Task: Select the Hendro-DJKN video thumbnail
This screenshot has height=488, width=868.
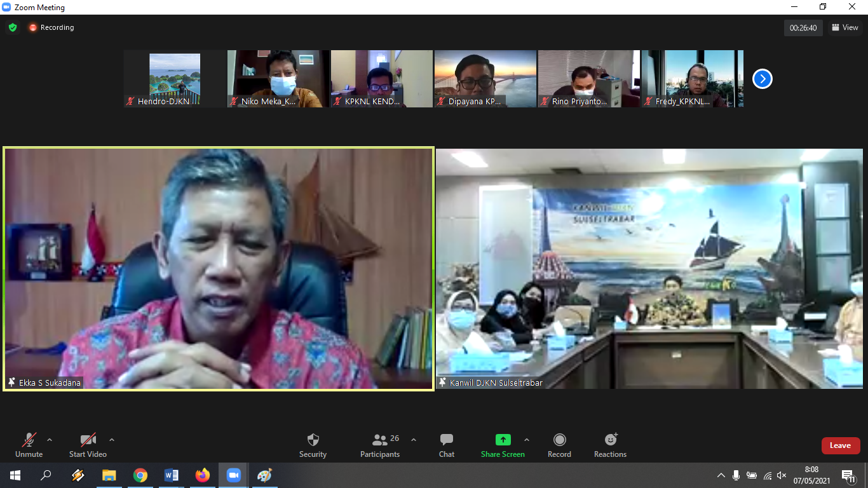Action: [x=175, y=78]
